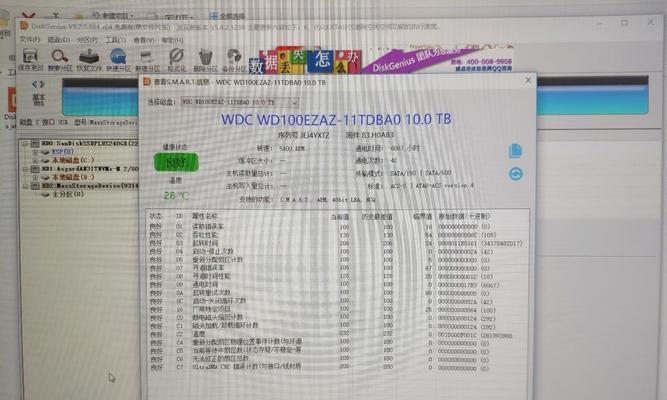Click the Save Changes (保存更改) toolbar icon
This screenshot has width=667, height=400.
point(30,60)
